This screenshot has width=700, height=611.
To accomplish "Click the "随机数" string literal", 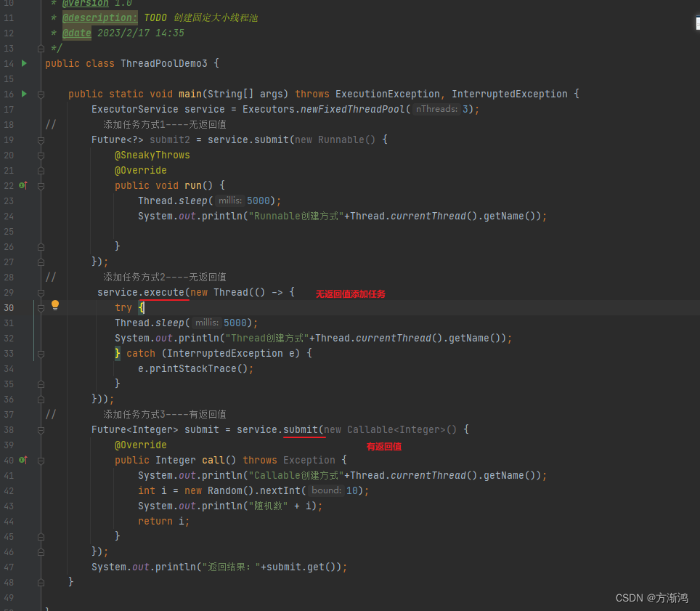I will tap(268, 506).
